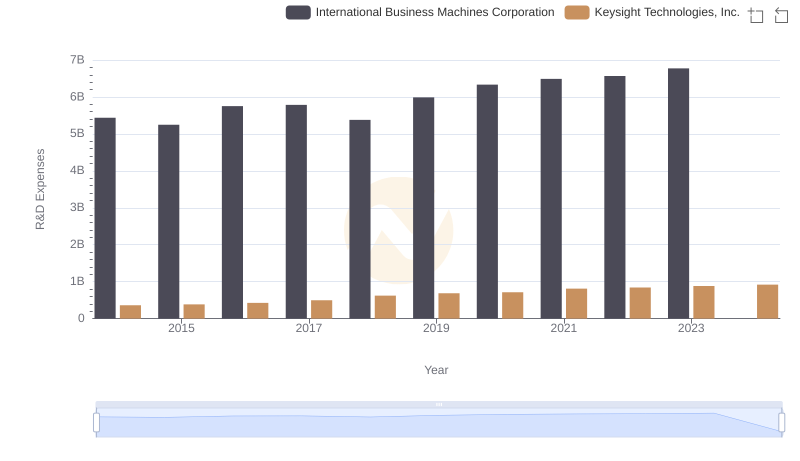Viewport: 800px width, 461px height.
Task: Click the range slider preview area
Action: pyautogui.click(x=439, y=423)
